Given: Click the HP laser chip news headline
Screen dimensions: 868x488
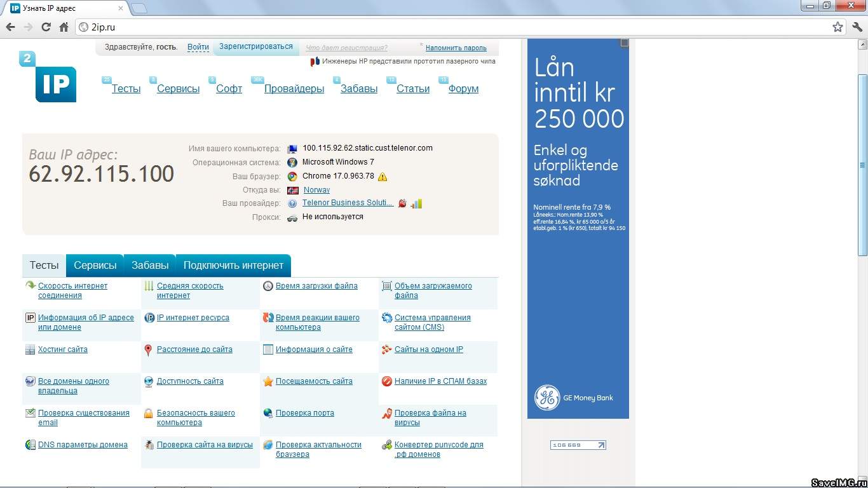Looking at the screenshot, I should coord(409,62).
